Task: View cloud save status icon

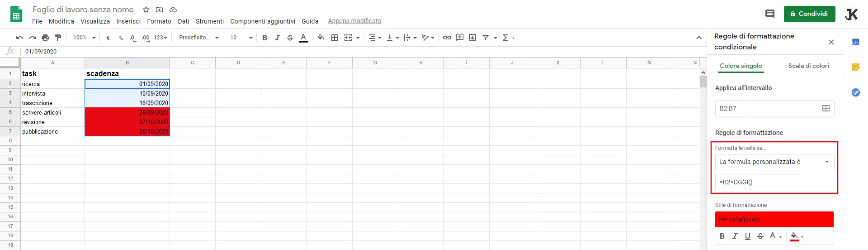Action: click(x=173, y=10)
